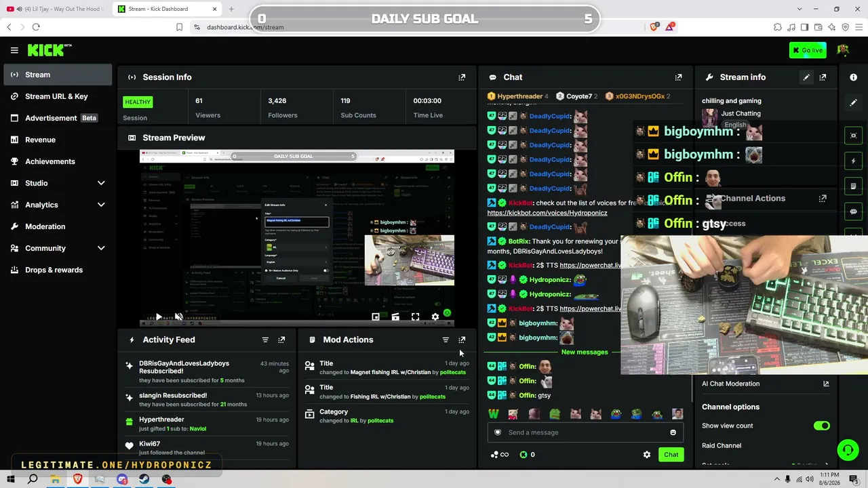The height and width of the screenshot is (488, 868).
Task: Toggle Show view count off
Action: tap(821, 426)
